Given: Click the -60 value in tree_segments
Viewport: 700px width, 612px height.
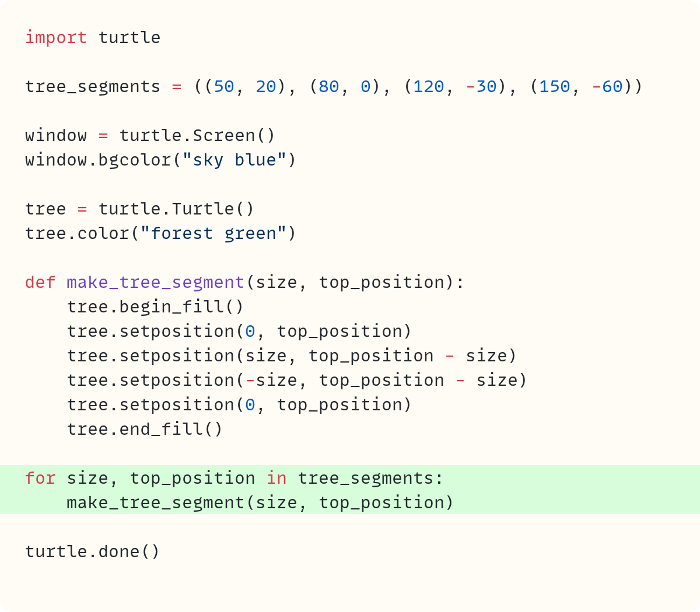Looking at the screenshot, I should (607, 86).
